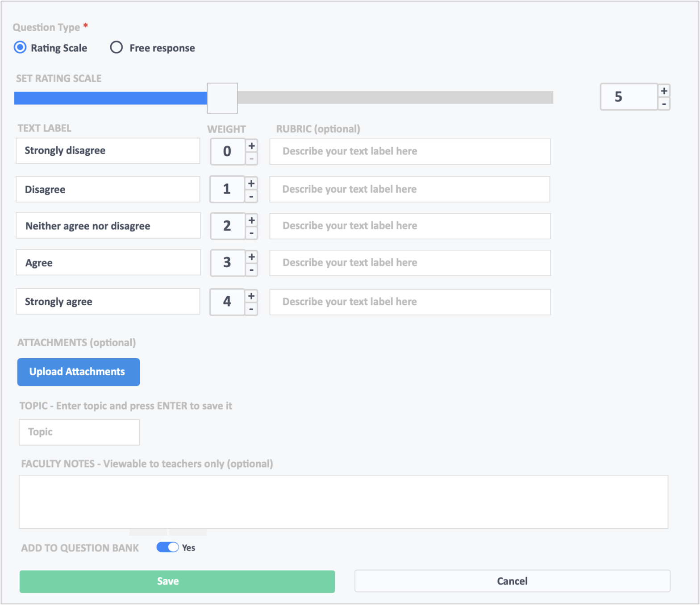Turn off Add to Question Bank toggle

coord(167,547)
